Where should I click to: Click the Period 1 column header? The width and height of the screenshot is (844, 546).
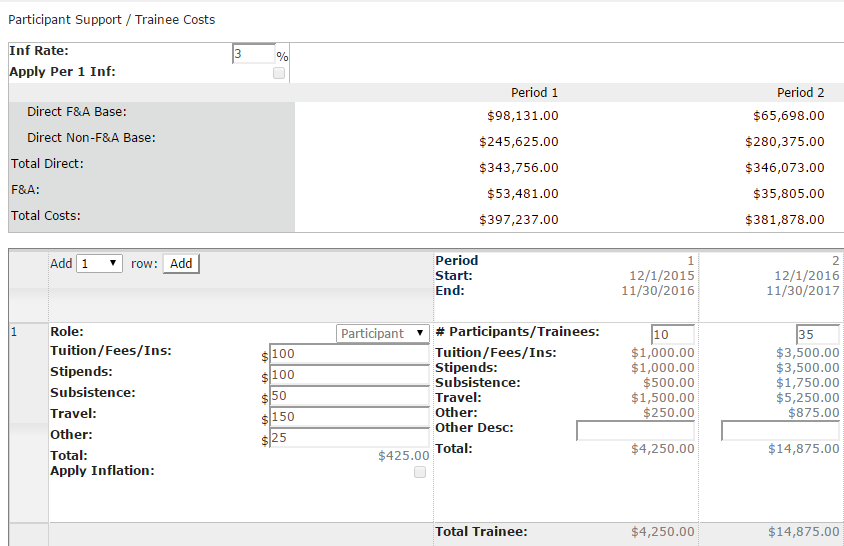pos(535,93)
